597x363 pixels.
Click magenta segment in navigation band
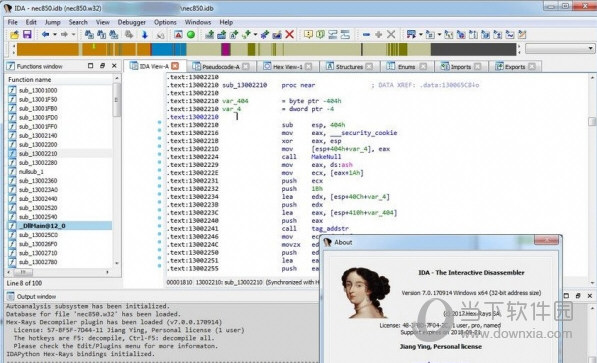pyautogui.click(x=226, y=49)
